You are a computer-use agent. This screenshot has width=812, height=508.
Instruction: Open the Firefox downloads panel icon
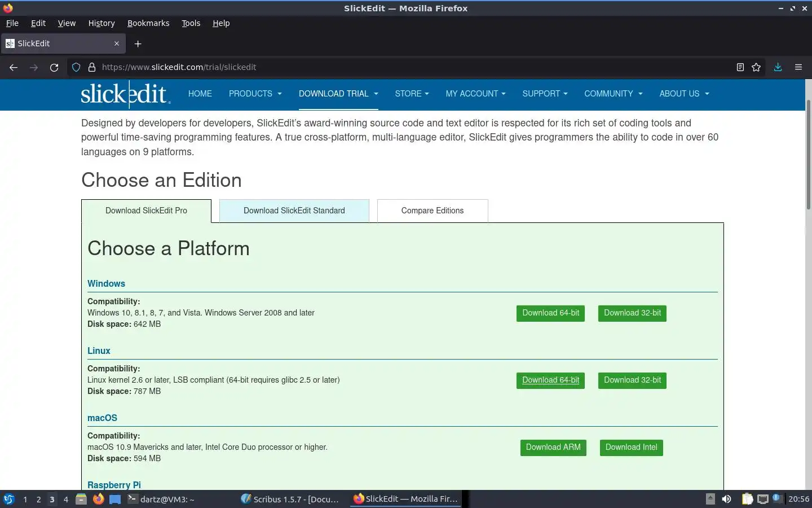tap(778, 67)
